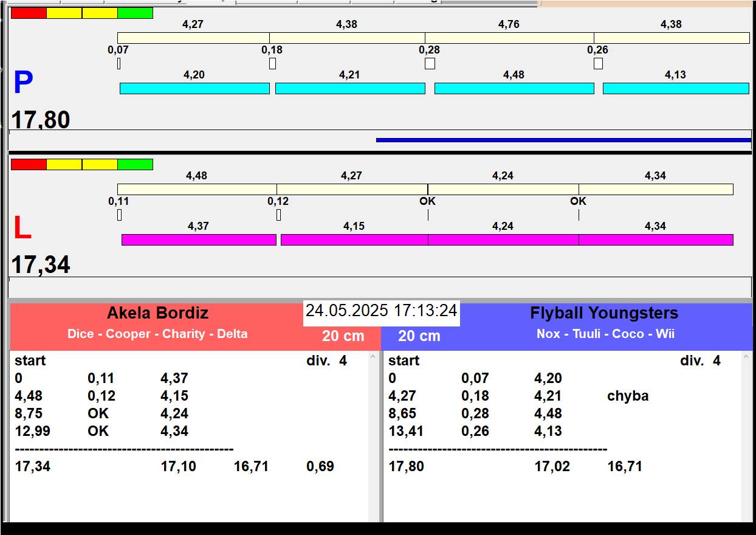Click the blue progress bar in lane P
Viewport: 756px width, 535px height.
pos(563,140)
